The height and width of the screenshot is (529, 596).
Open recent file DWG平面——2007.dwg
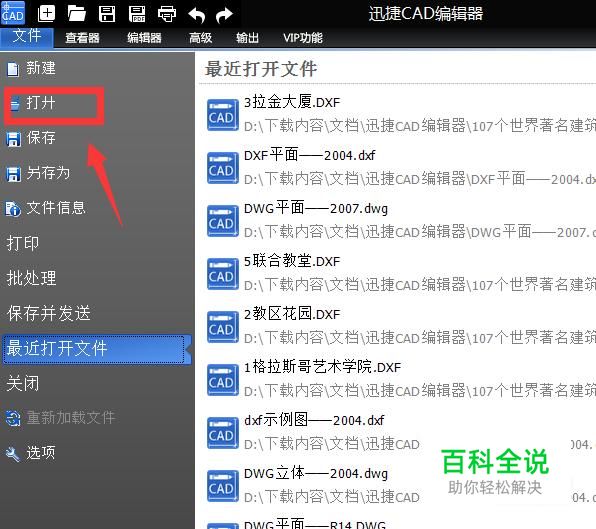pos(316,208)
